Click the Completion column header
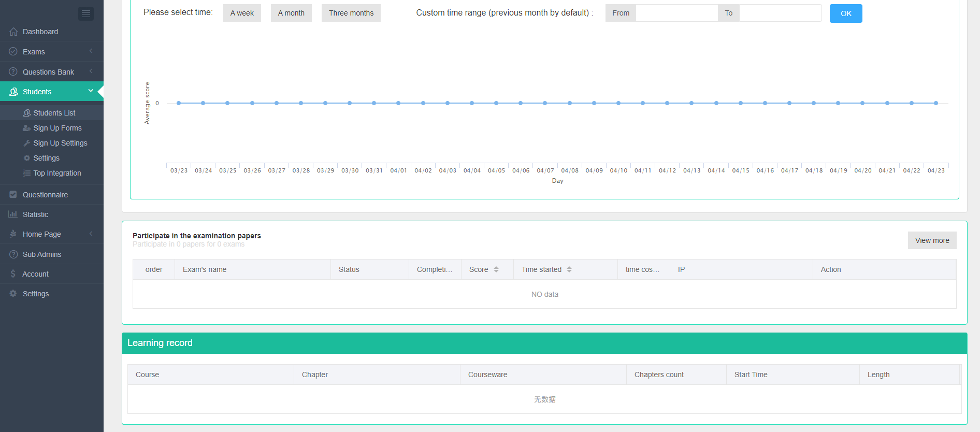The image size is (980, 432). coord(435,269)
